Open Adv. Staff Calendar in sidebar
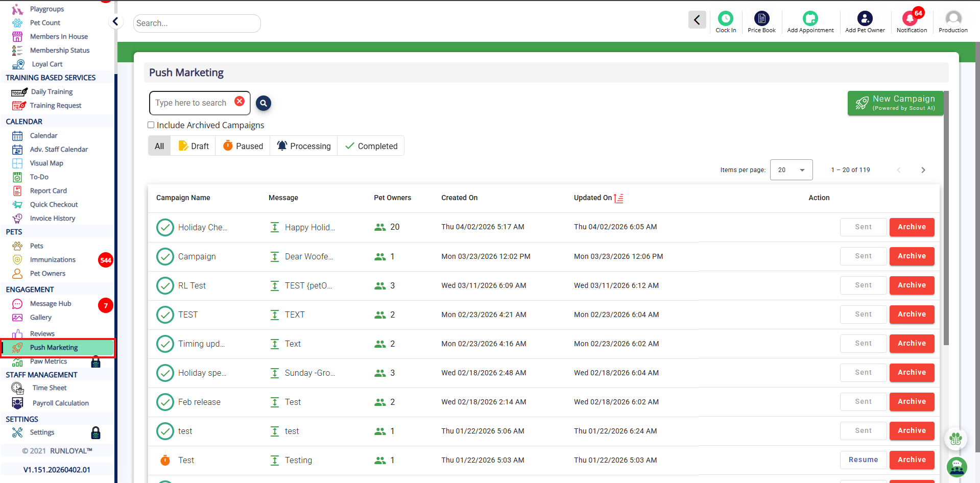Viewport: 980px width, 483px height. click(x=59, y=150)
